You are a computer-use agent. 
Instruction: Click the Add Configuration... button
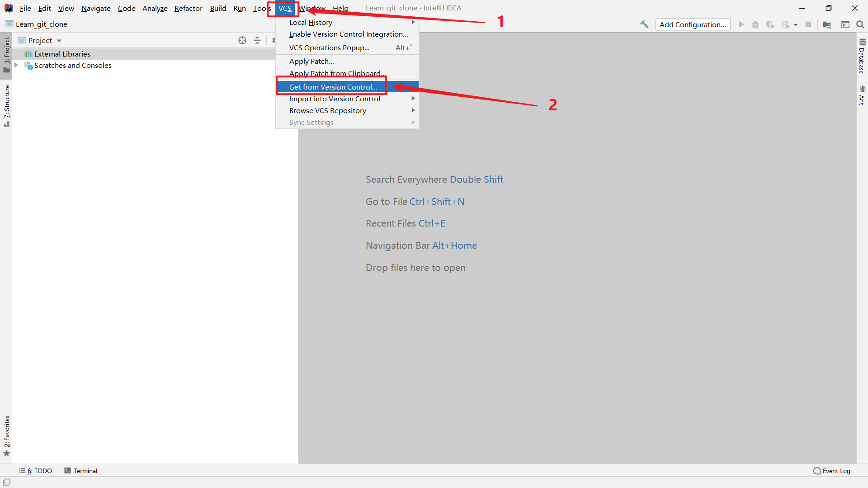693,24
